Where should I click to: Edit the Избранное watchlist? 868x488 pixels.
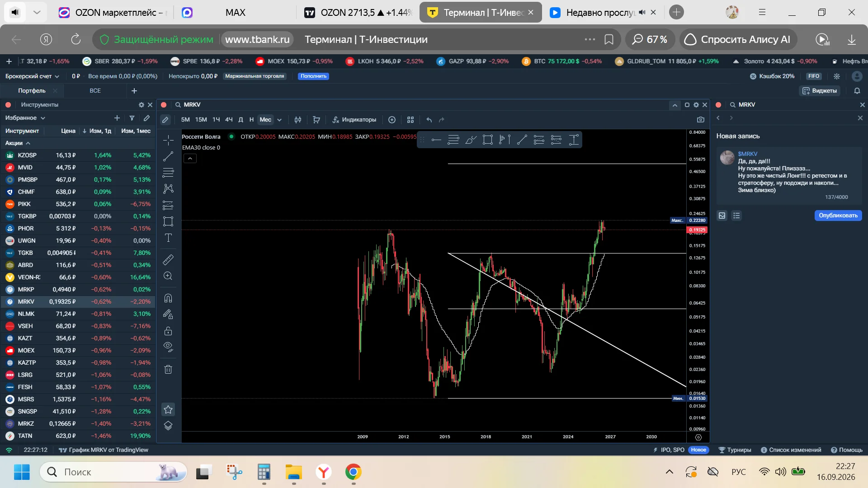pyautogui.click(x=146, y=118)
